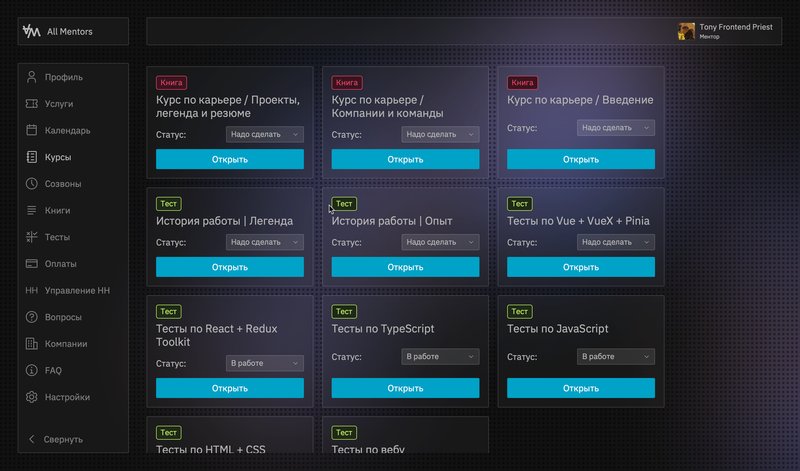Click the Настройки gear icon

coord(32,397)
